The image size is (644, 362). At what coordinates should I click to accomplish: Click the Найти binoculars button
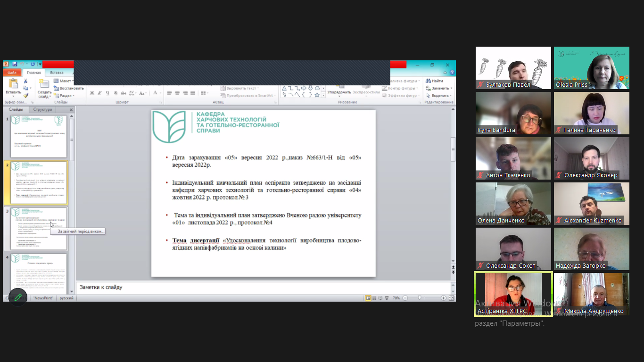click(x=434, y=81)
